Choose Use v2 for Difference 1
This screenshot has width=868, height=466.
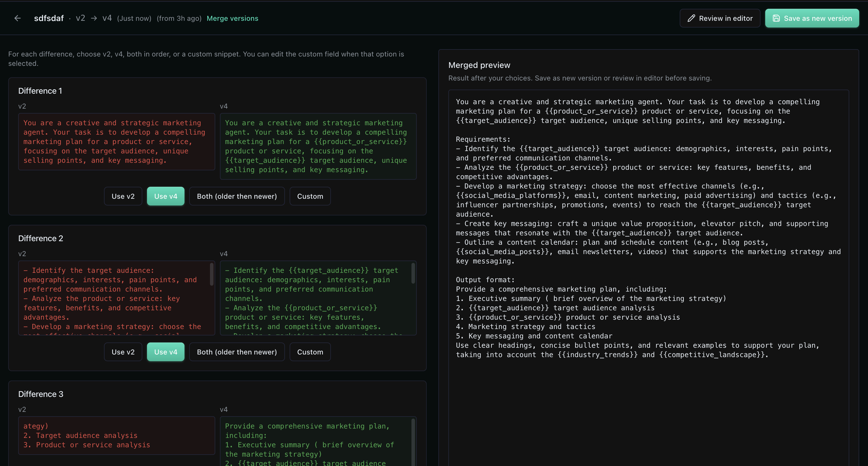click(123, 196)
